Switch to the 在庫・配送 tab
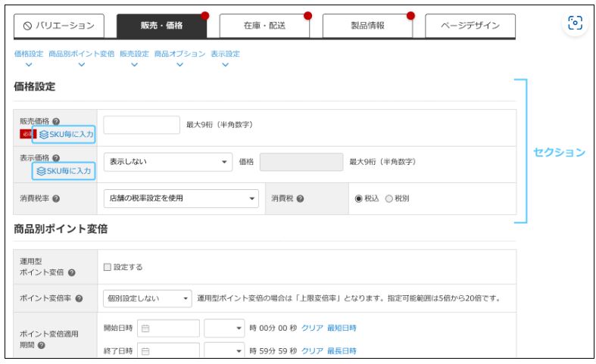Image resolution: width=596 pixels, height=364 pixels. tap(264, 25)
